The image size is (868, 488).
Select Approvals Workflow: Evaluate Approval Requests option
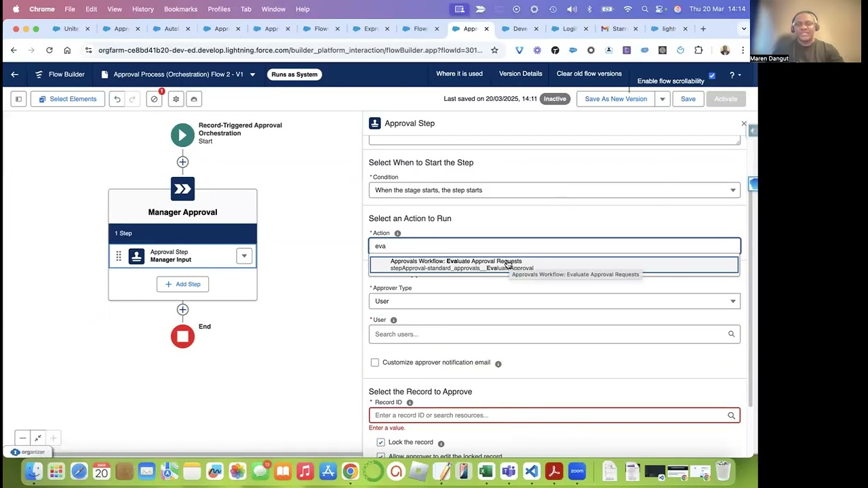coord(554,264)
